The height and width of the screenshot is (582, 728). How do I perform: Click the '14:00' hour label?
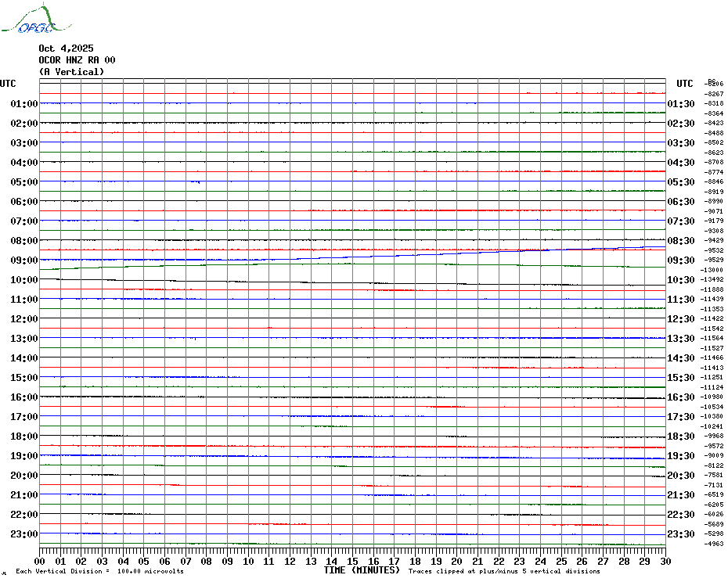click(x=24, y=357)
